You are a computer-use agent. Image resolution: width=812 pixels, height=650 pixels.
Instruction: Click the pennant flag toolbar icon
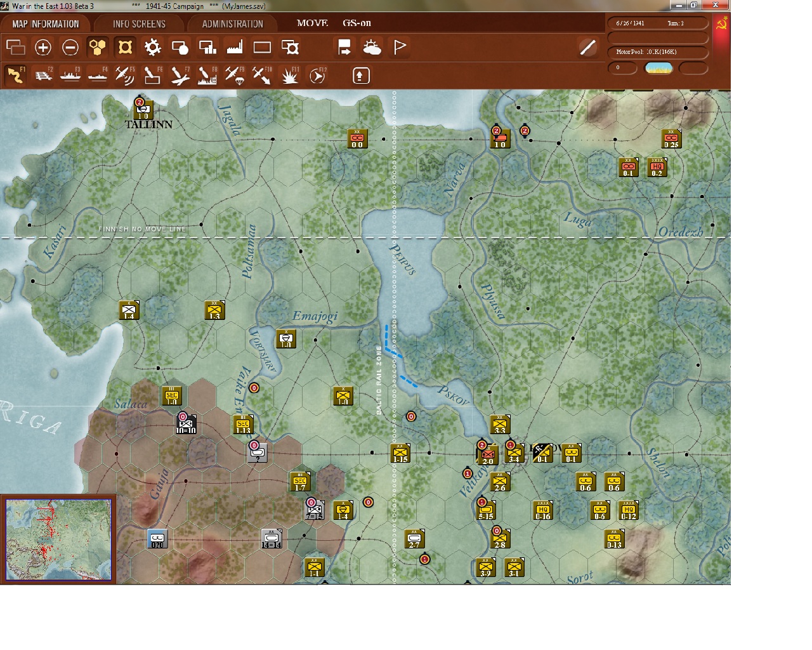400,47
